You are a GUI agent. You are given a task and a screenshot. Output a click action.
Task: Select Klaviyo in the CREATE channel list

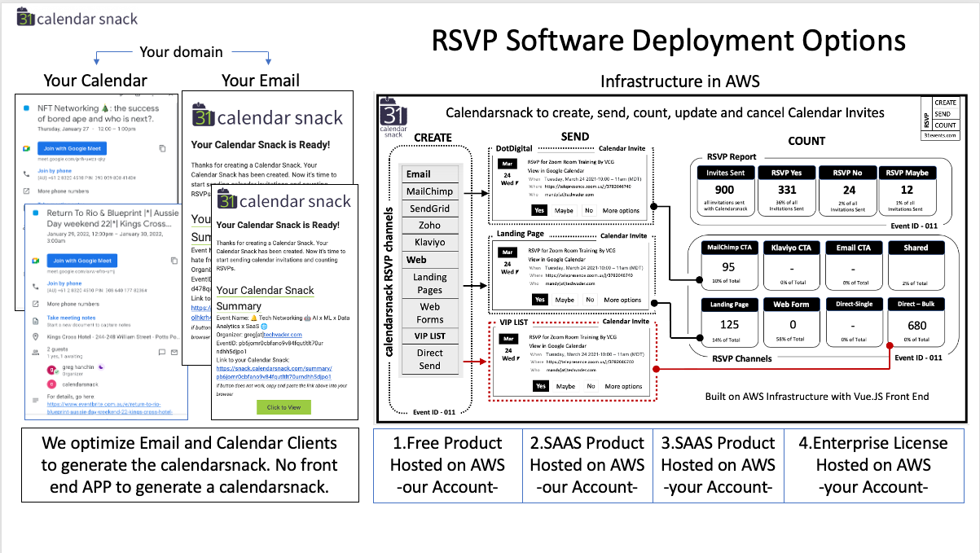pyautogui.click(x=429, y=243)
